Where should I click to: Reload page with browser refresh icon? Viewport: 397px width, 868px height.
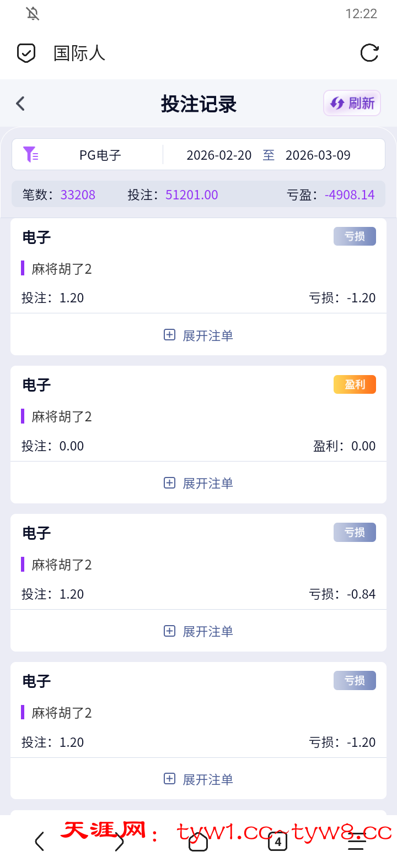point(369,53)
